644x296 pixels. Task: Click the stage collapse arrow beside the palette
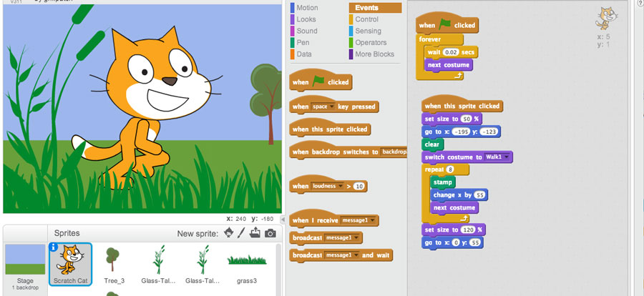pos(283,219)
